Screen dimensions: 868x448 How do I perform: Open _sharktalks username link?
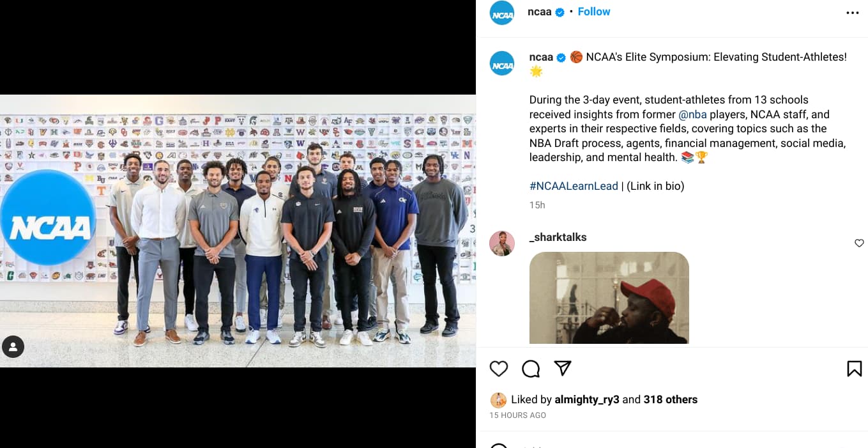[x=558, y=237]
